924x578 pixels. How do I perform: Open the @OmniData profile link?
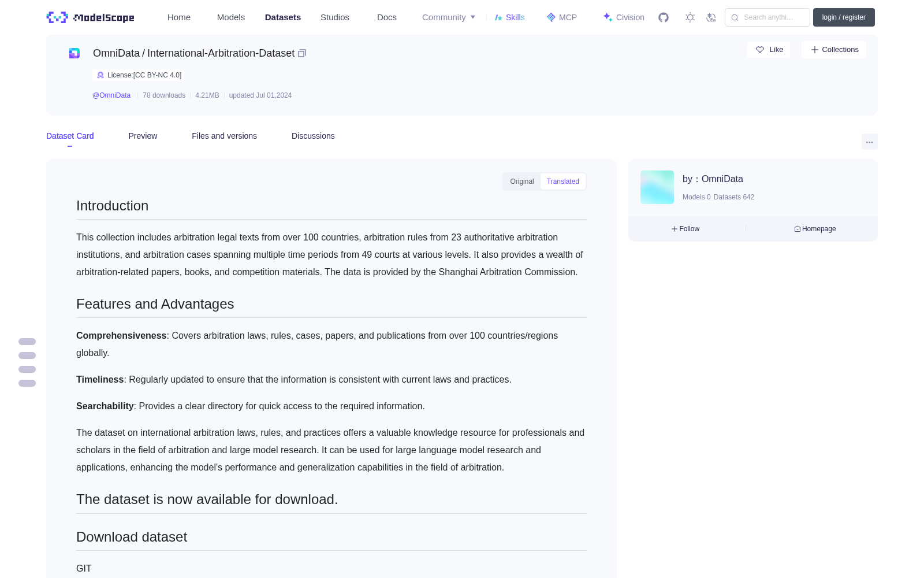point(111,95)
